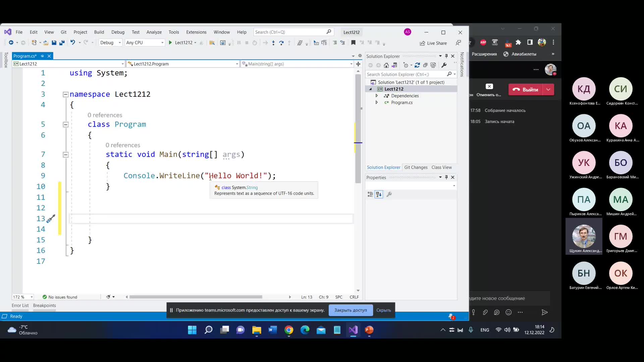The height and width of the screenshot is (362, 644).
Task: Click the single Save disk icon
Action: (54, 43)
